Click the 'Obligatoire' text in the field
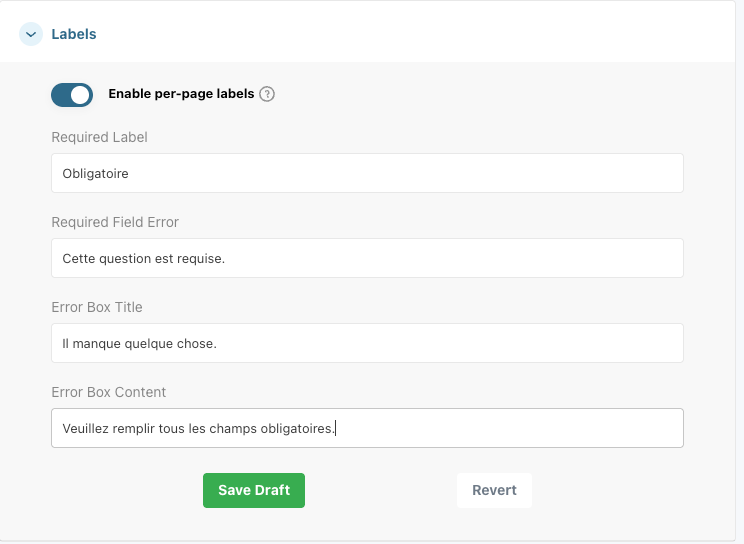Viewport: 744px width, 544px height. 95,173
